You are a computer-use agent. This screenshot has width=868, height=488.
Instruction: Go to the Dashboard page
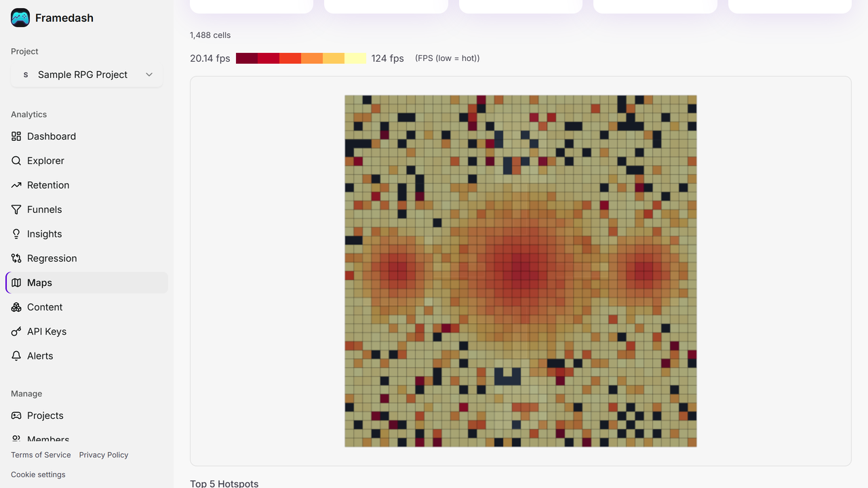click(x=87, y=136)
